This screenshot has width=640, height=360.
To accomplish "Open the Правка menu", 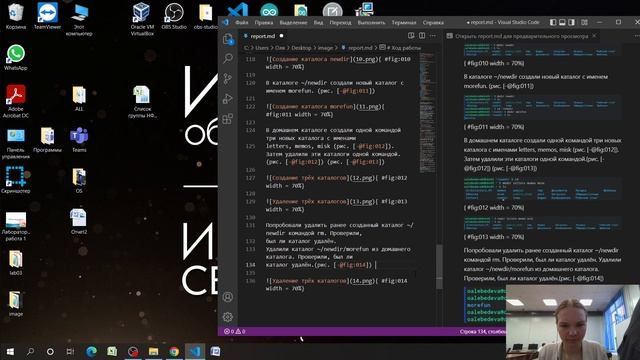I will [264, 22].
